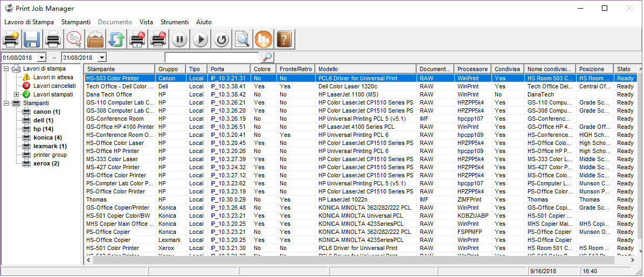Open the start date 01/08/2018 dropdown arrow
The height and width of the screenshot is (277, 644).
(x=41, y=58)
